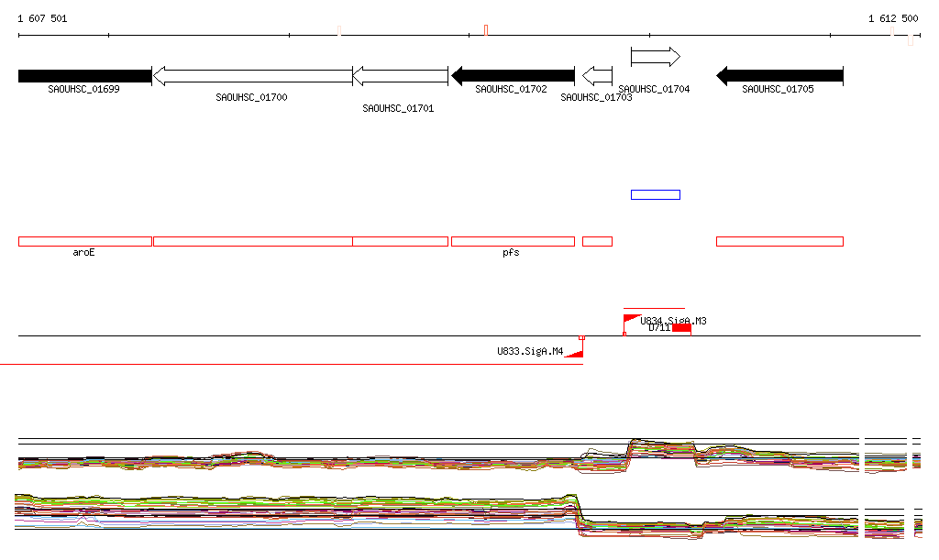
Task: Click the SAOUHSC_01700 gene label
Action: pyautogui.click(x=251, y=97)
